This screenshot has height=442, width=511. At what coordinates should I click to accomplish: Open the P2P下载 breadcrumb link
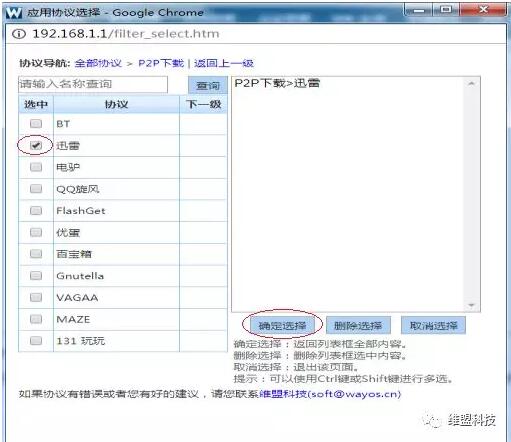click(x=161, y=63)
